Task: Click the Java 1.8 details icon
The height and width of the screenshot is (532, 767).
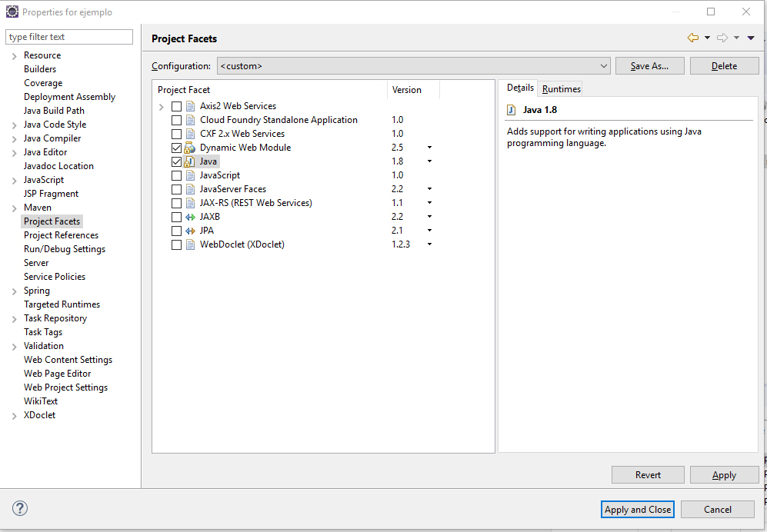Action: coord(511,110)
